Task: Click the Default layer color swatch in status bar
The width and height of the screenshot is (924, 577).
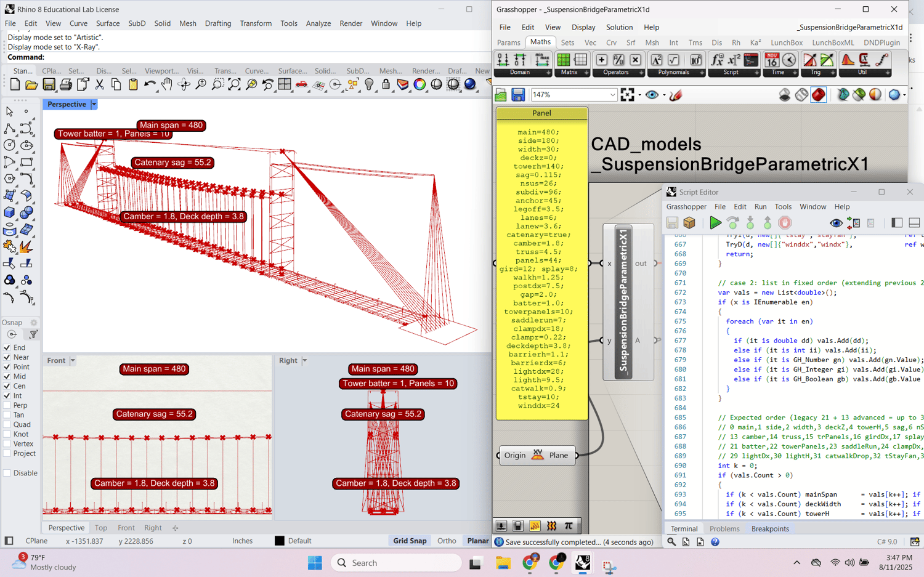Action: (x=280, y=541)
